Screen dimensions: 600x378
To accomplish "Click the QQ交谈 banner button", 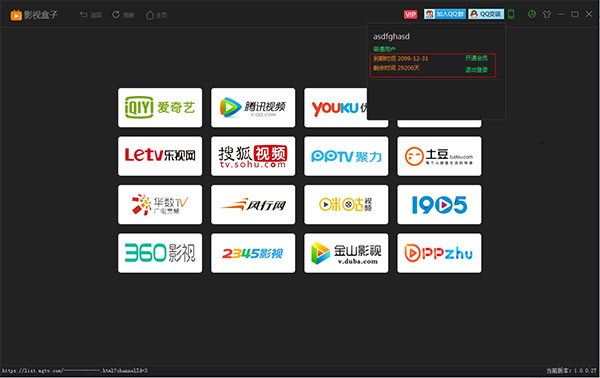I will [x=486, y=14].
